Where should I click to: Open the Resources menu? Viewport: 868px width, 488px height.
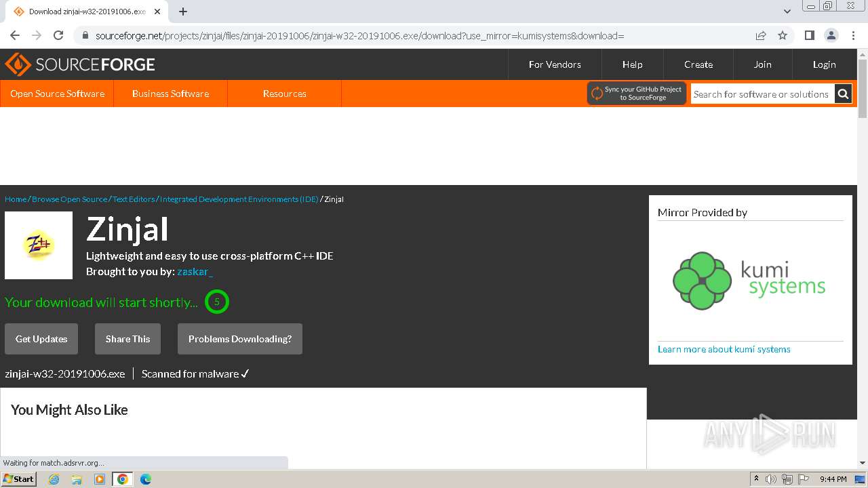click(x=284, y=94)
